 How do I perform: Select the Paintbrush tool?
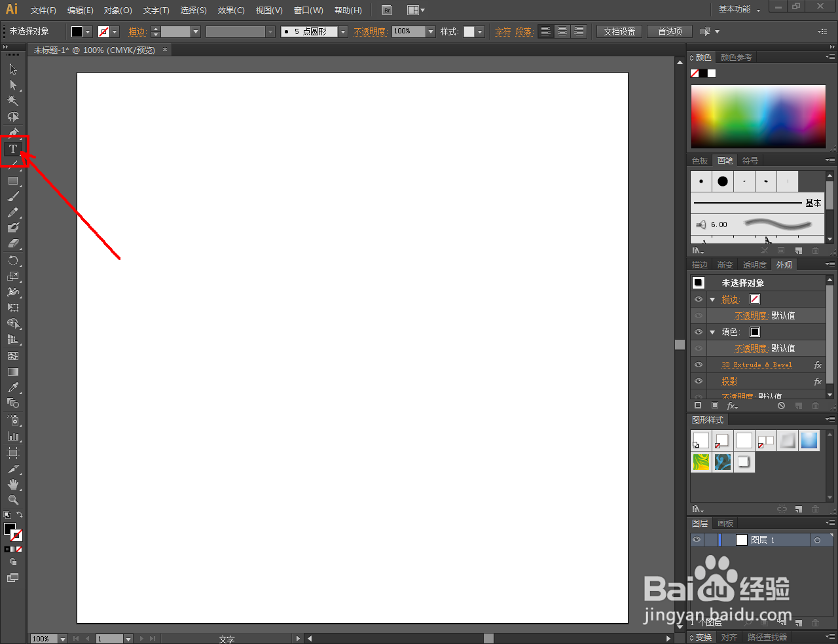click(x=12, y=196)
